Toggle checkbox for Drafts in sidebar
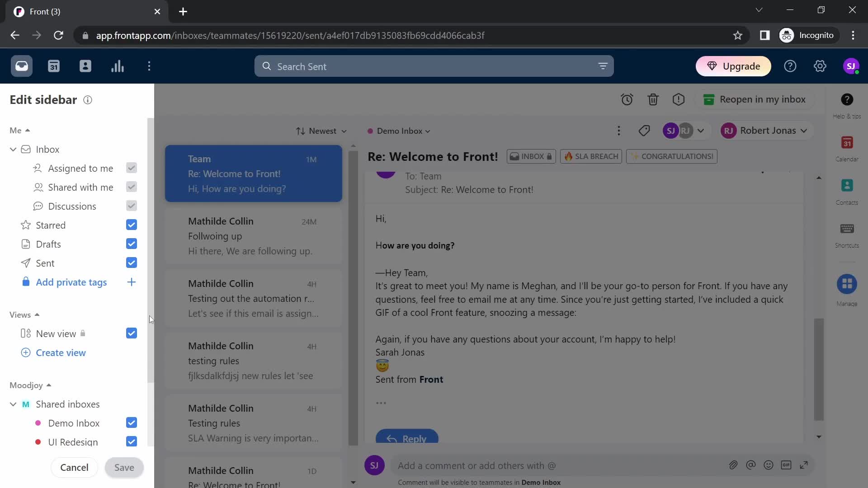The height and width of the screenshot is (488, 868). [x=131, y=244]
